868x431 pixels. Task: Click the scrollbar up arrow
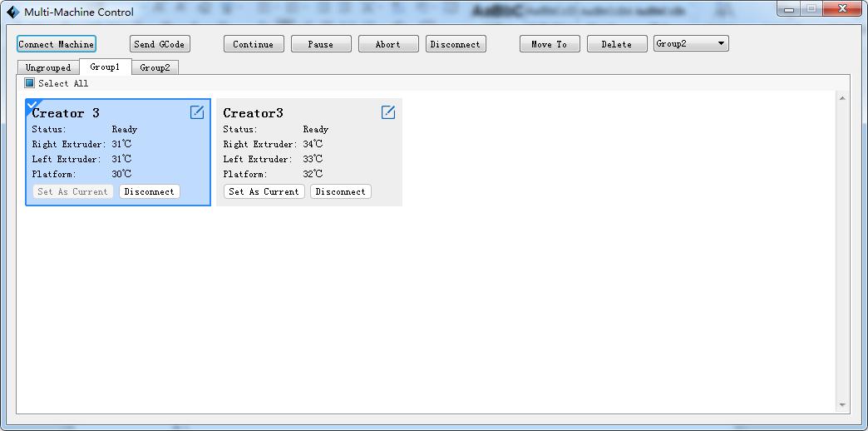coord(842,99)
